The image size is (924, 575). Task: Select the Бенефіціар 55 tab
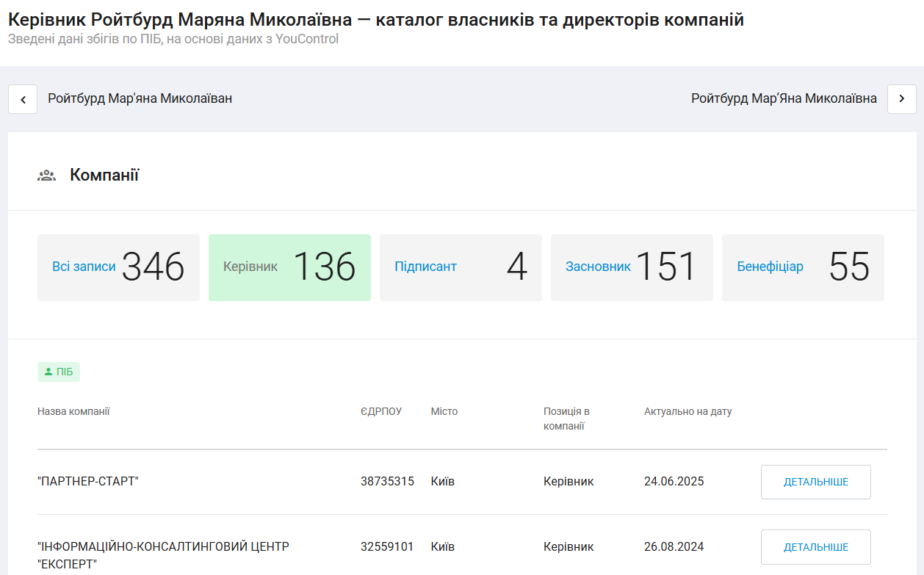(803, 267)
